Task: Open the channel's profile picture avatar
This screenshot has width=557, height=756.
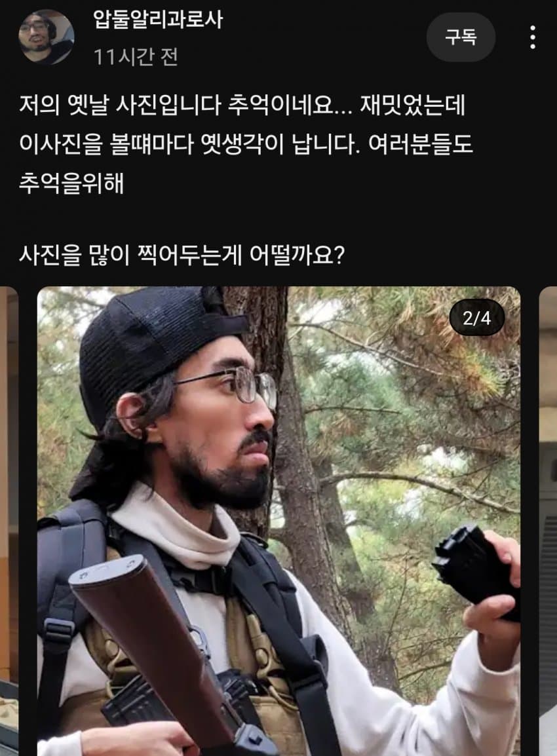Action: 47,37
